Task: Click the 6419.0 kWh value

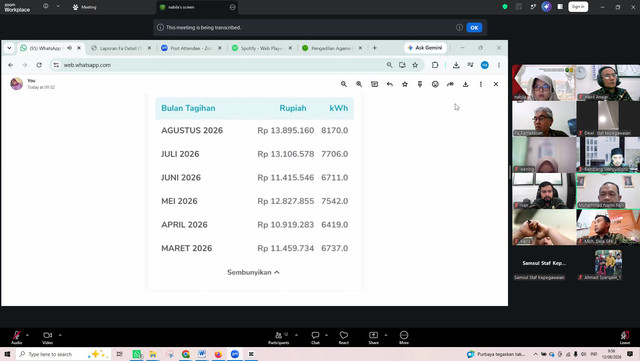Action: 335,225
